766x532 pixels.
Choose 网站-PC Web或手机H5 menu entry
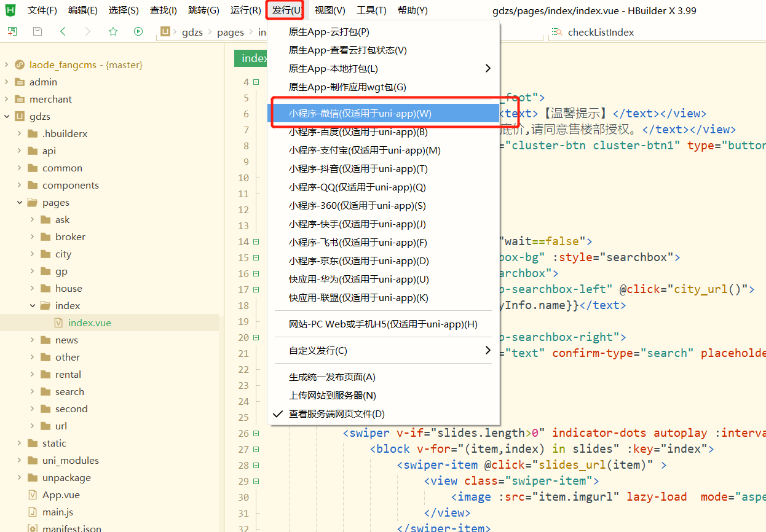tap(384, 324)
